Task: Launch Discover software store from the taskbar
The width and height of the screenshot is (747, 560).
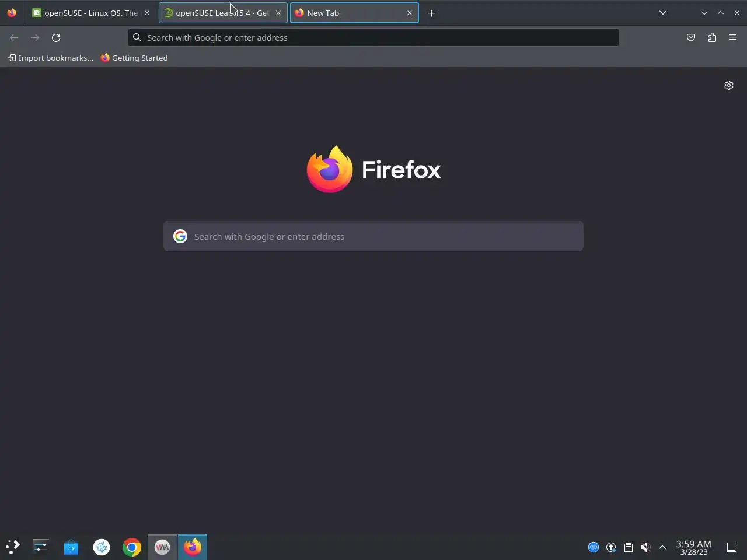Action: 71,547
